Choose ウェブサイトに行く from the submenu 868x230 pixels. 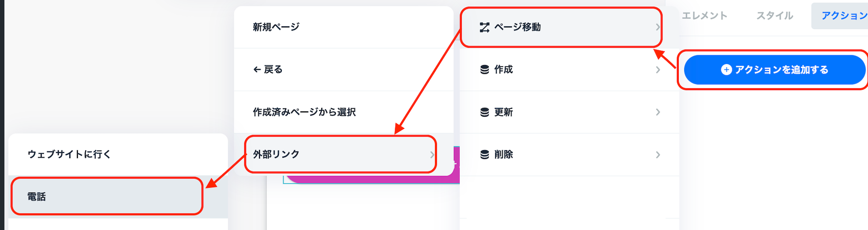tap(69, 154)
